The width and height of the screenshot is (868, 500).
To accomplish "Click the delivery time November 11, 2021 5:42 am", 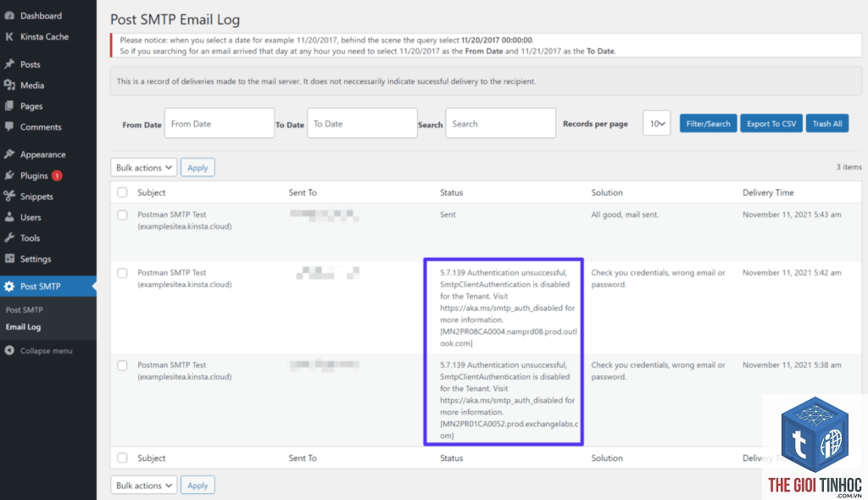I will pyautogui.click(x=792, y=272).
